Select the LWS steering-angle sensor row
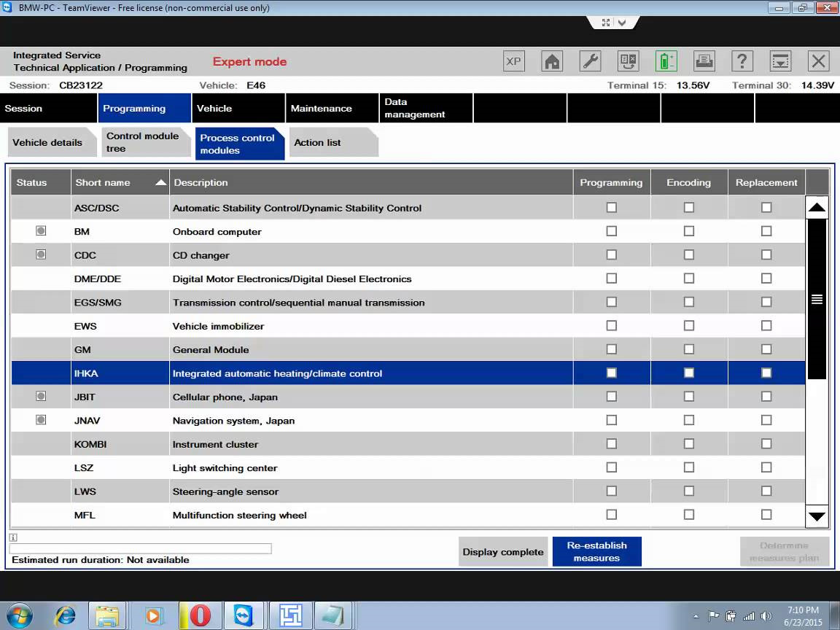 pos(408,491)
